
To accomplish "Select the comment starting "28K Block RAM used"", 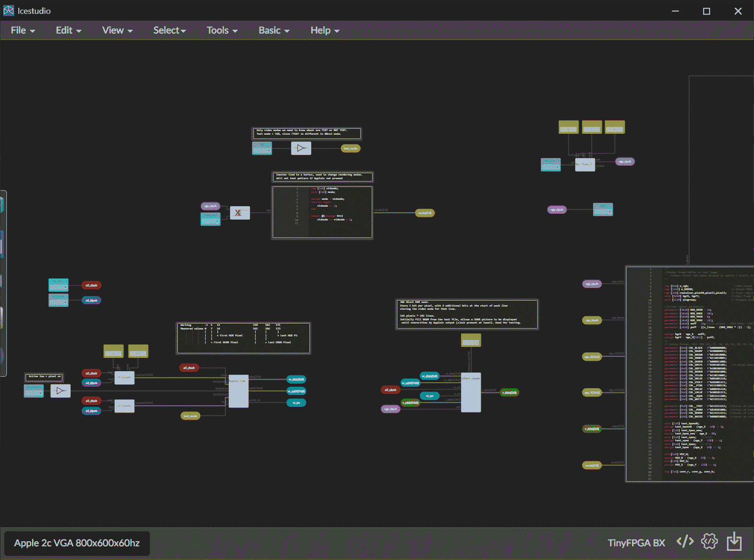I will coord(467,314).
